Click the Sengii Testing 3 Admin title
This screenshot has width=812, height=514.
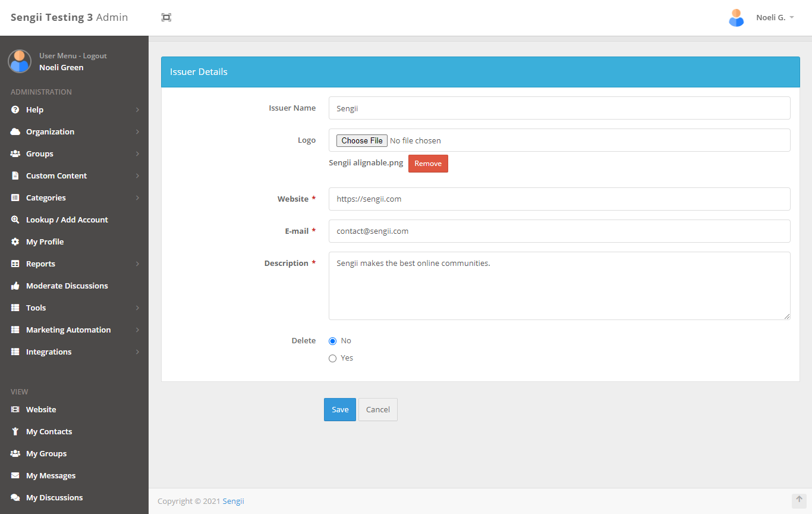coord(69,17)
